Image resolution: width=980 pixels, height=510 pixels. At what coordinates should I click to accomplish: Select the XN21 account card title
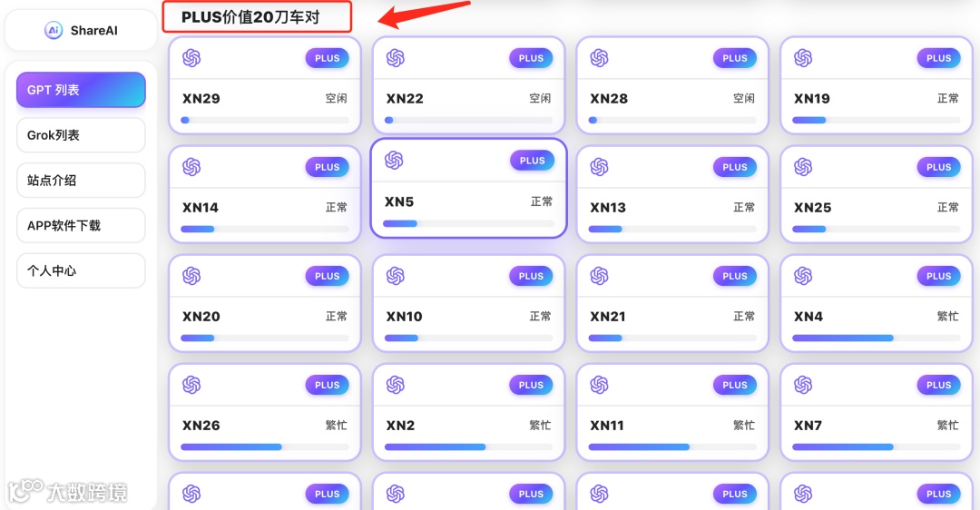[608, 317]
